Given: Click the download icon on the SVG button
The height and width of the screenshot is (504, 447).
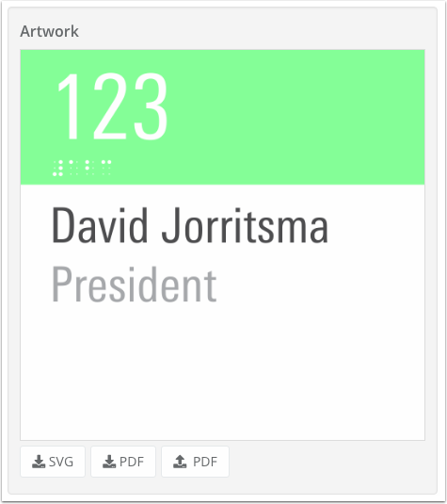Looking at the screenshot, I should pos(39,462).
